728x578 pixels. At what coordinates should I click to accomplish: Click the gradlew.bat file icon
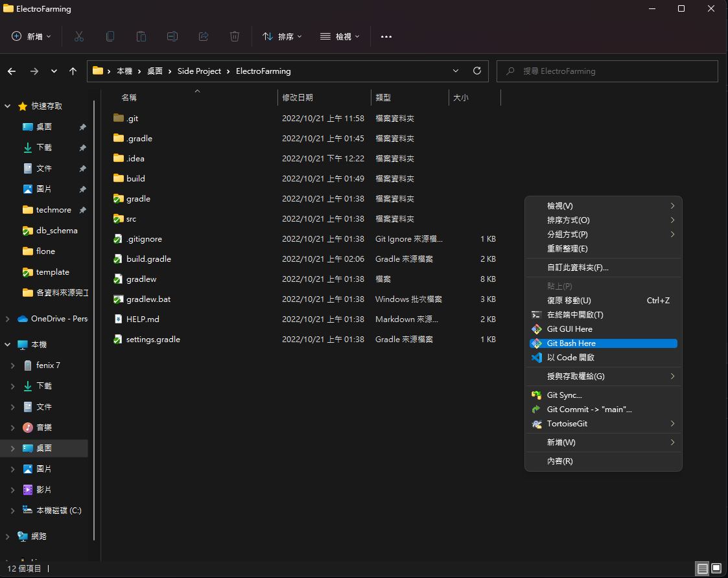point(119,299)
